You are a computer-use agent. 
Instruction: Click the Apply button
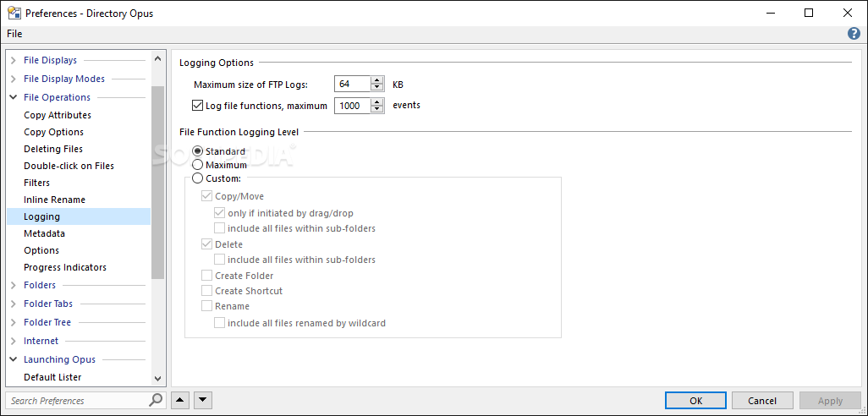tap(830, 401)
